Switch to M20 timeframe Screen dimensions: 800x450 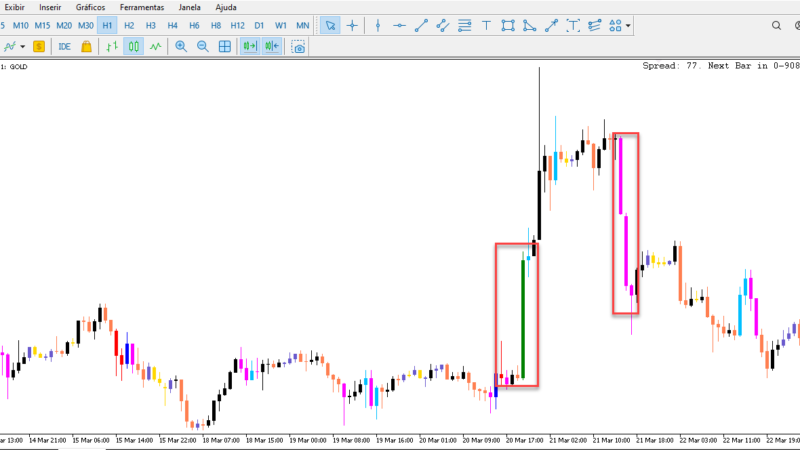[64, 26]
